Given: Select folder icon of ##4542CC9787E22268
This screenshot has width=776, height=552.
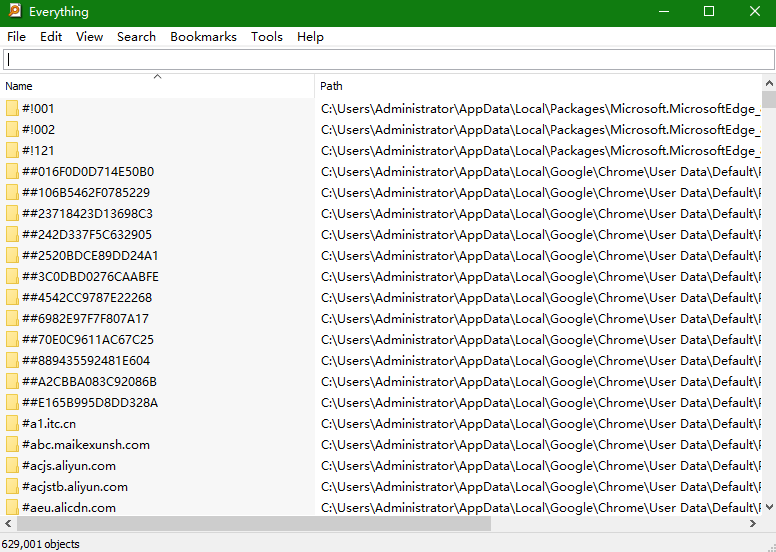Looking at the screenshot, I should (x=12, y=298).
